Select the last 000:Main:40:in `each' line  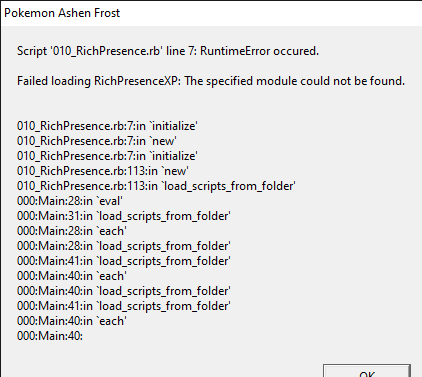[72, 321]
